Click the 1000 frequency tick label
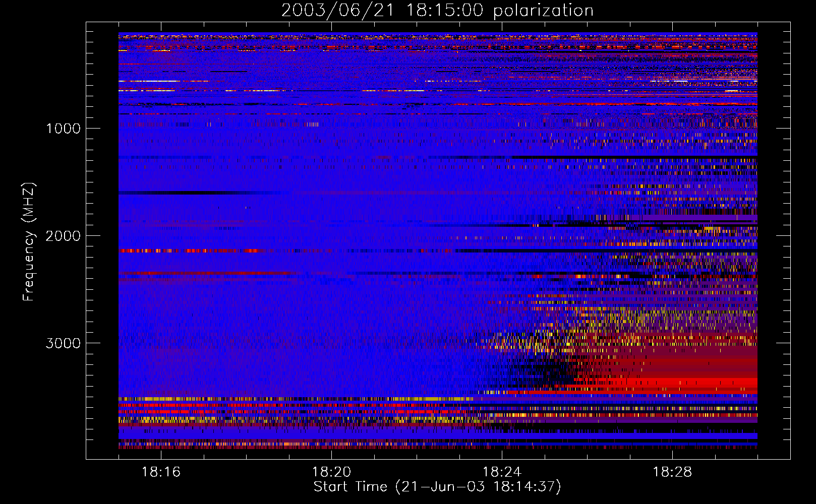Screen dimensions: 816x504 pyautogui.click(x=63, y=129)
